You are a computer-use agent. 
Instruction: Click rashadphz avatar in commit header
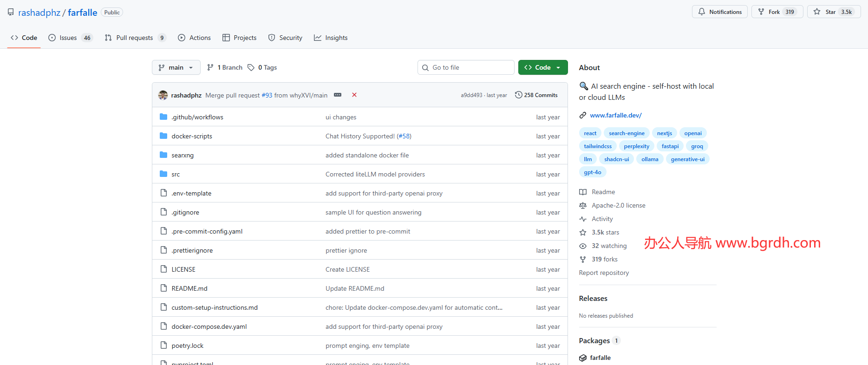click(163, 95)
